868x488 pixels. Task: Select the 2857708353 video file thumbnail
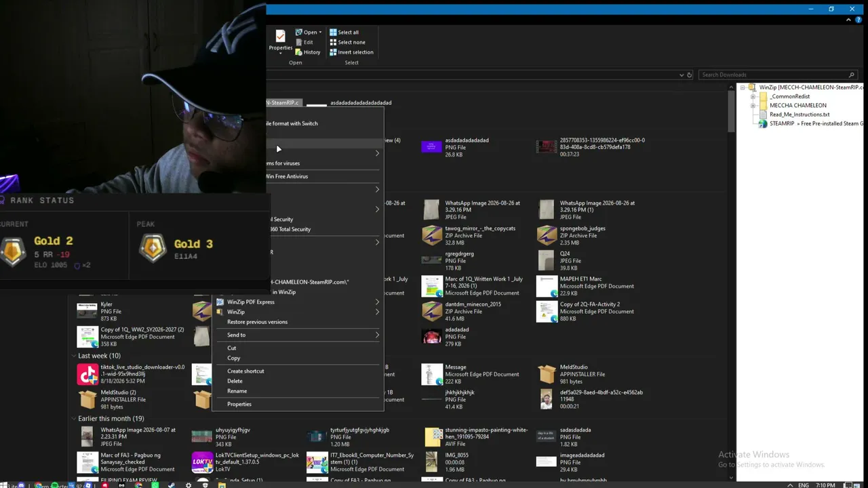[547, 147]
